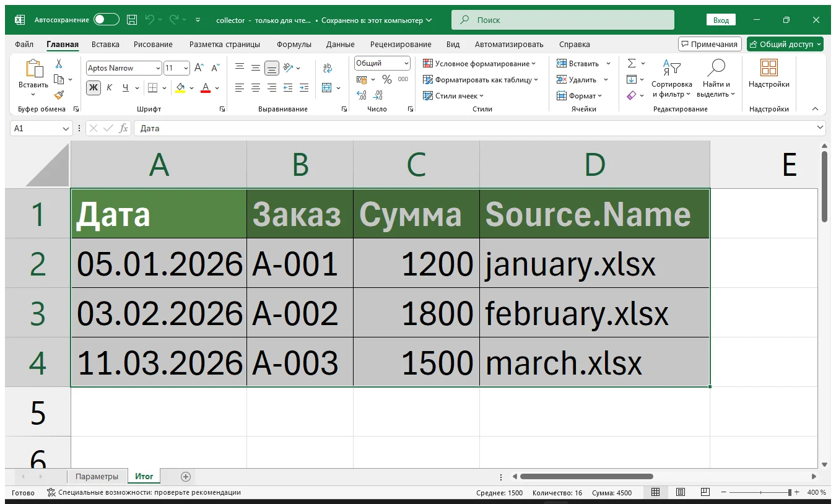Click the align left icon
This screenshot has width=836, height=504.
(x=239, y=88)
